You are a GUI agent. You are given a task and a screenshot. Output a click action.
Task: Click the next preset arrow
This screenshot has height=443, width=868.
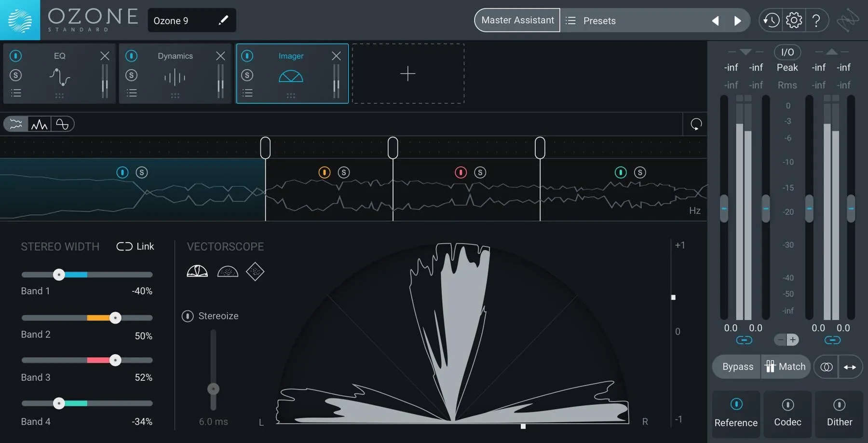tap(738, 20)
